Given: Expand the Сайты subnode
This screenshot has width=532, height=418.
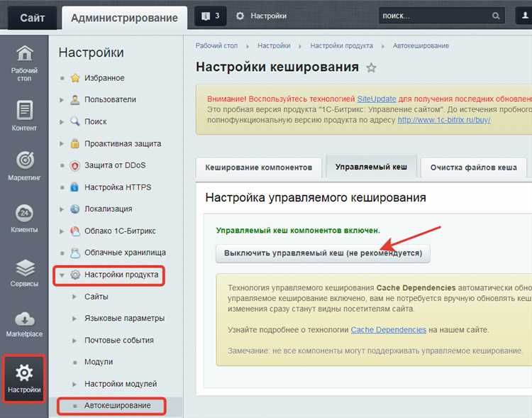Looking at the screenshot, I should 74,297.
